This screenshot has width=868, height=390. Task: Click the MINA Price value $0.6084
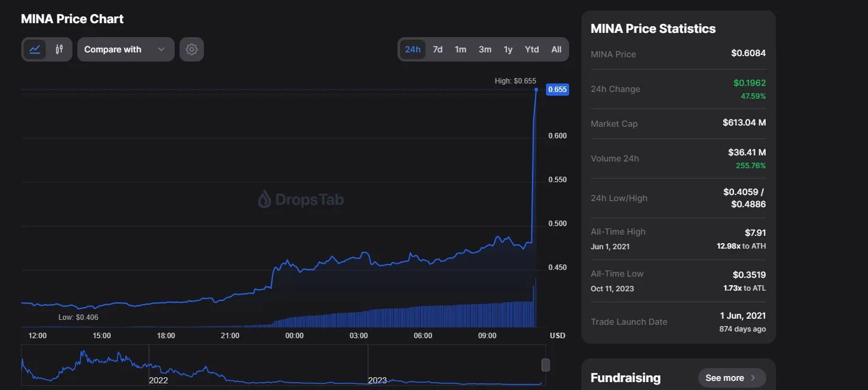[749, 54]
